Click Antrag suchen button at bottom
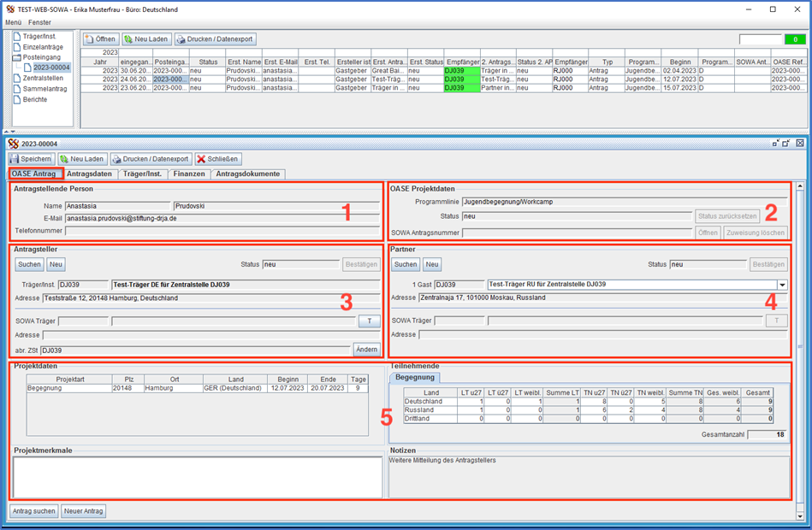Screen dimensions: 812x530 click(34, 511)
